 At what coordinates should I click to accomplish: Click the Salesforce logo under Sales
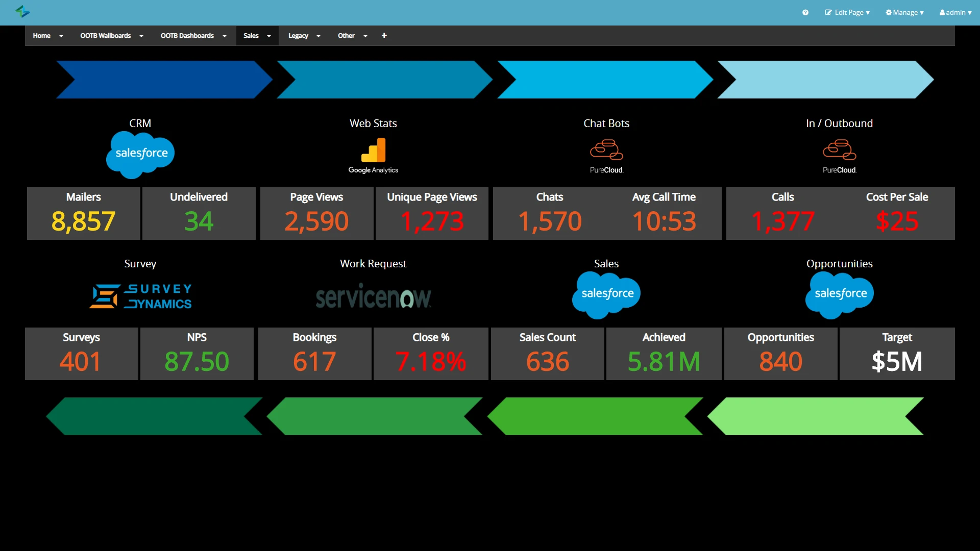pos(606,295)
